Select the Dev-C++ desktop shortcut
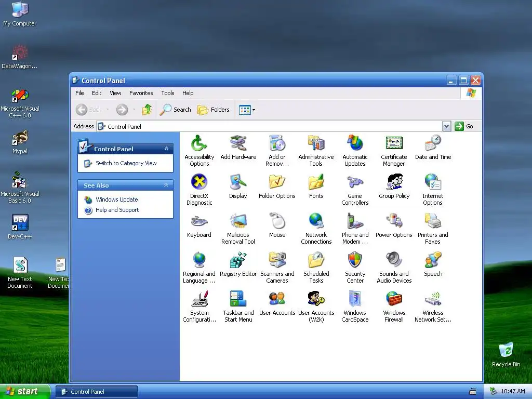532x399 pixels. [x=20, y=227]
